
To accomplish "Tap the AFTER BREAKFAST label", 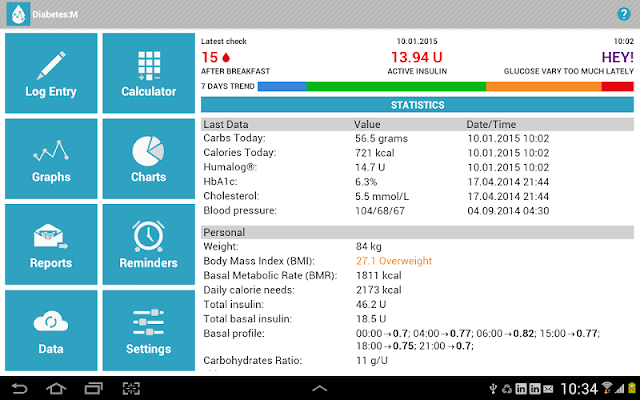I will [236, 71].
